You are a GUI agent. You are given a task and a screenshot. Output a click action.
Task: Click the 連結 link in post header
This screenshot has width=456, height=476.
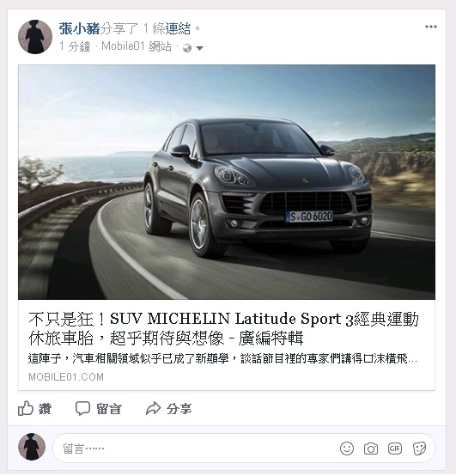click(x=178, y=29)
